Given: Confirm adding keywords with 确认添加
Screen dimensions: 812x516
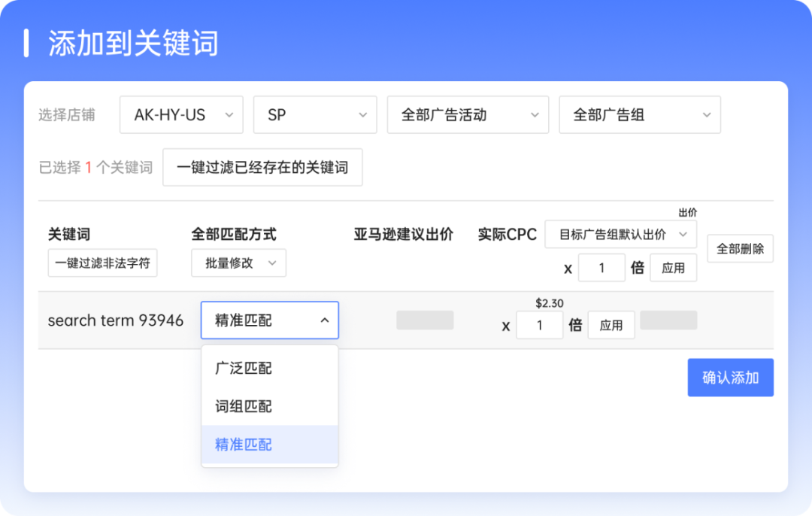Looking at the screenshot, I should (730, 377).
